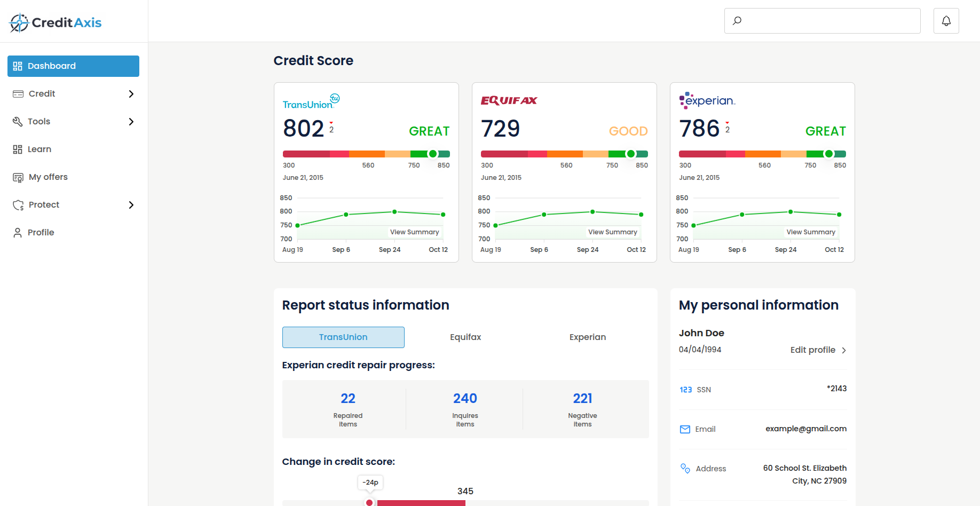The width and height of the screenshot is (980, 506).
Task: Expand the Credit sidebar menu
Action: pos(131,93)
